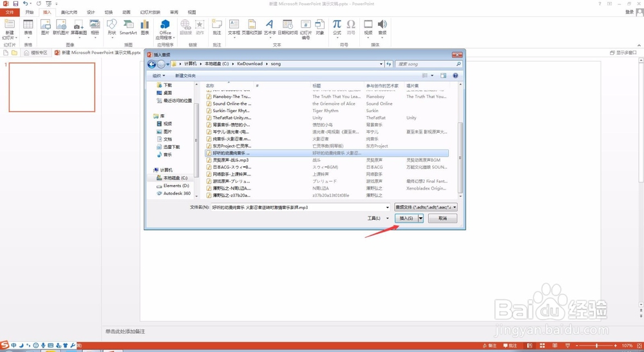Image resolution: width=644 pixels, height=352 pixels.
Task: Click the Comment (批注) ribbon icon
Action: (217, 27)
